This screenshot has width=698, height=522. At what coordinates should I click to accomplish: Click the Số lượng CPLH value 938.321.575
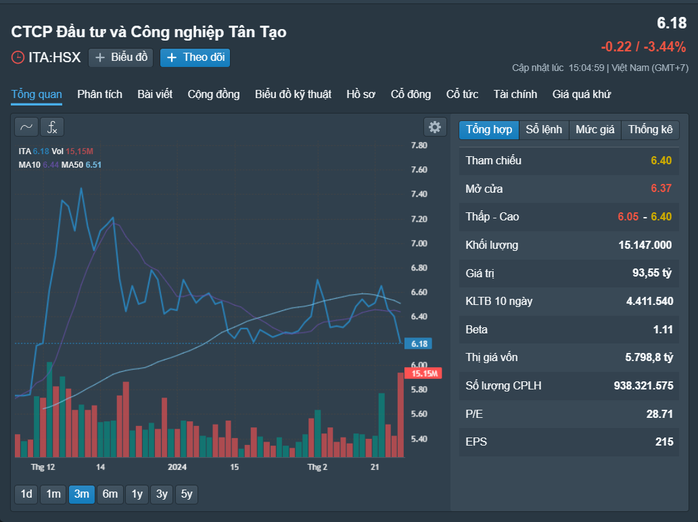643,385
